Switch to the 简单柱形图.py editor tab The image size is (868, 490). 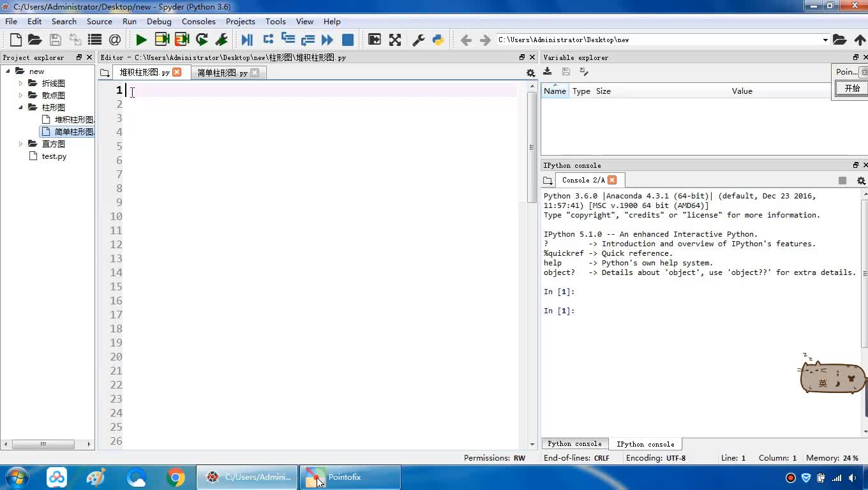tap(222, 73)
